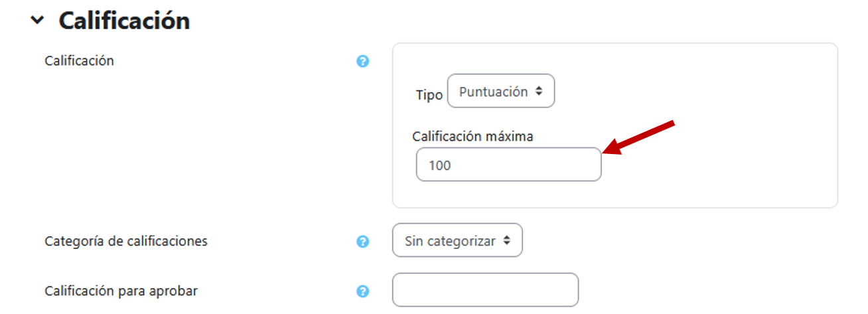This screenshot has width=868, height=314.
Task: Show help for Calificación para aprobar
Action: 362,291
